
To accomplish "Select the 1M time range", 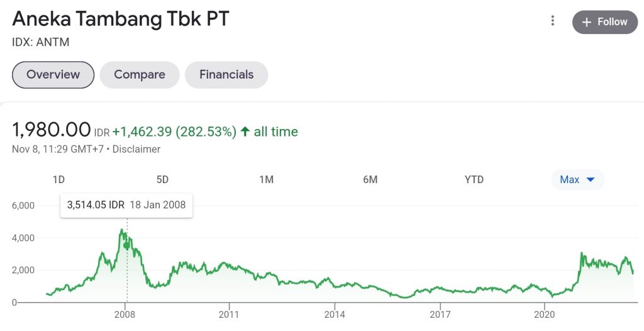I will [266, 179].
